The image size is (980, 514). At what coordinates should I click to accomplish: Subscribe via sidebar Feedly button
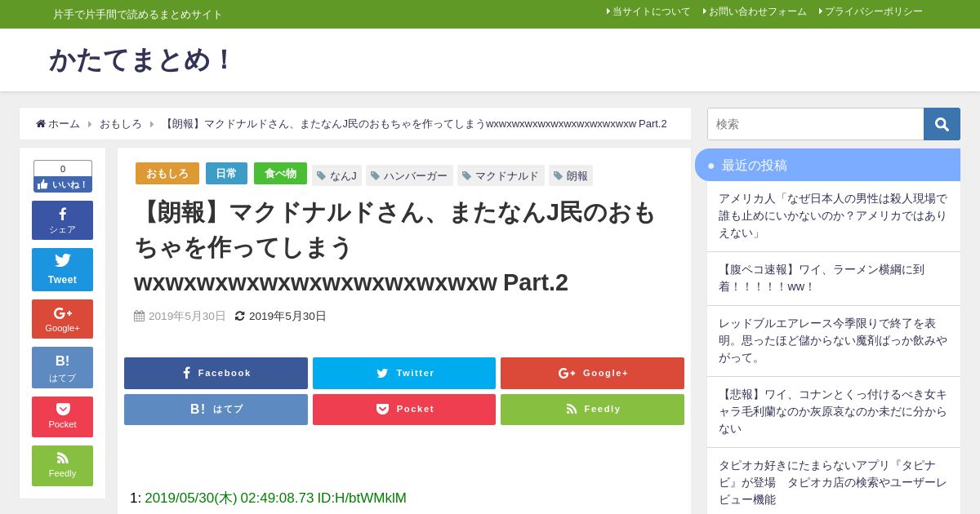tap(62, 466)
